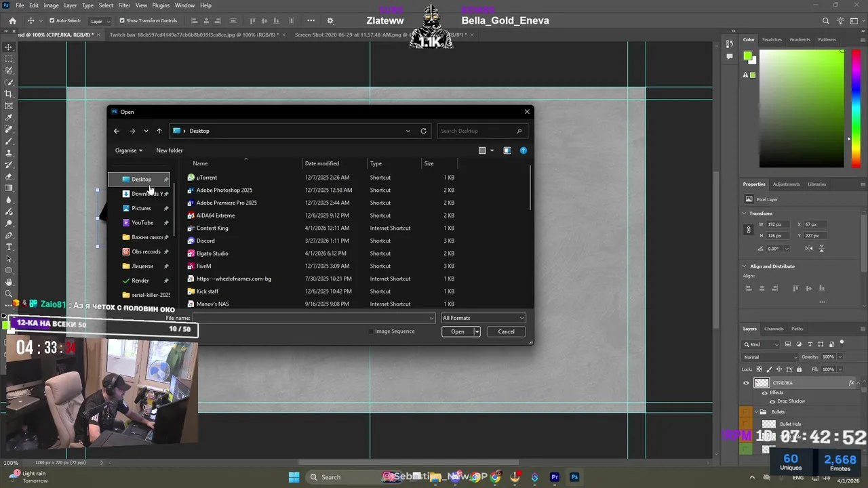Image resolution: width=868 pixels, height=488 pixels.
Task: Collapse the Transform section
Action: (745, 213)
